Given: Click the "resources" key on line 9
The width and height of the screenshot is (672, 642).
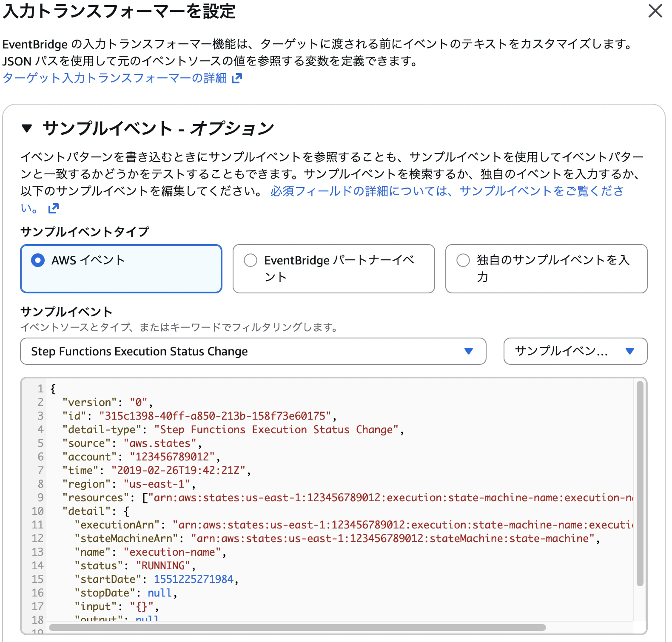Looking at the screenshot, I should [96, 497].
